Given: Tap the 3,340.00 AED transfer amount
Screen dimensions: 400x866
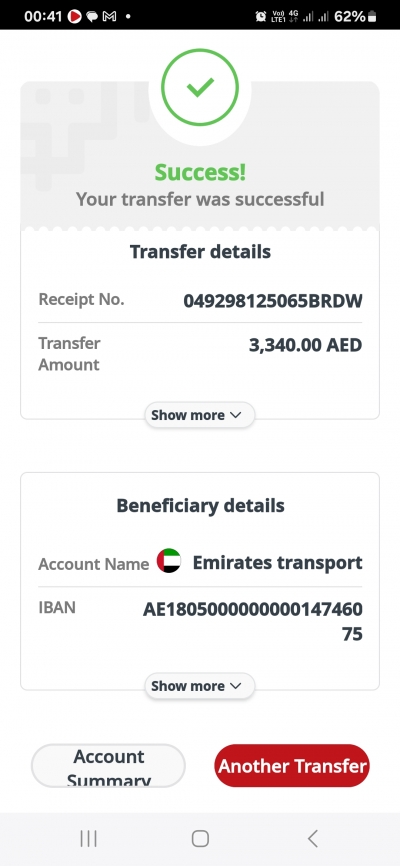Looking at the screenshot, I should [306, 345].
